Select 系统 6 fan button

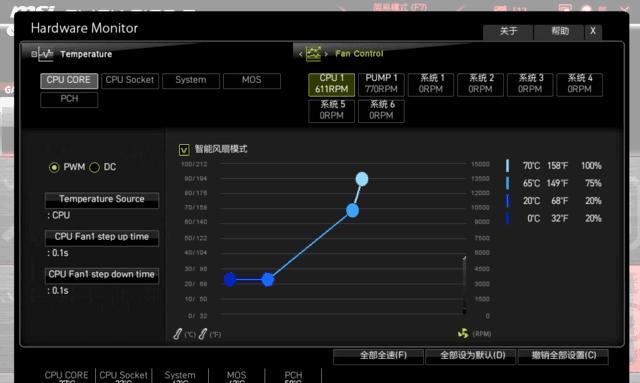[x=381, y=111]
